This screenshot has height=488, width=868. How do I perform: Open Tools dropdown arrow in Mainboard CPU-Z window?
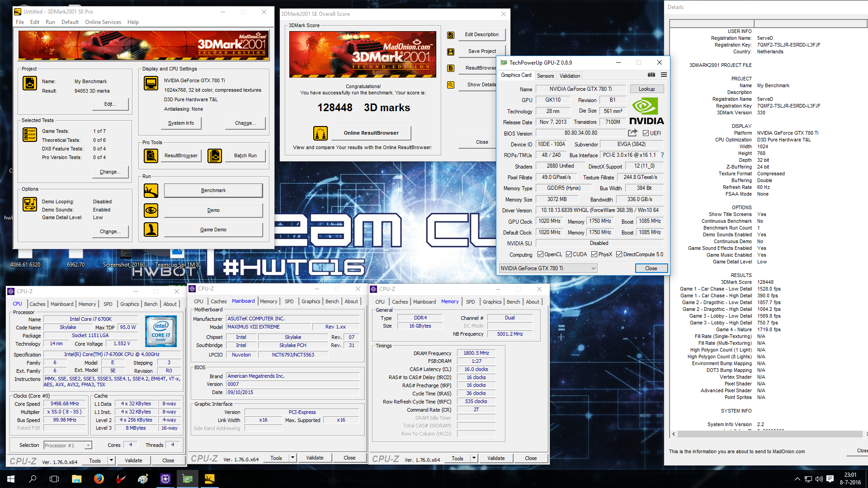292,458
